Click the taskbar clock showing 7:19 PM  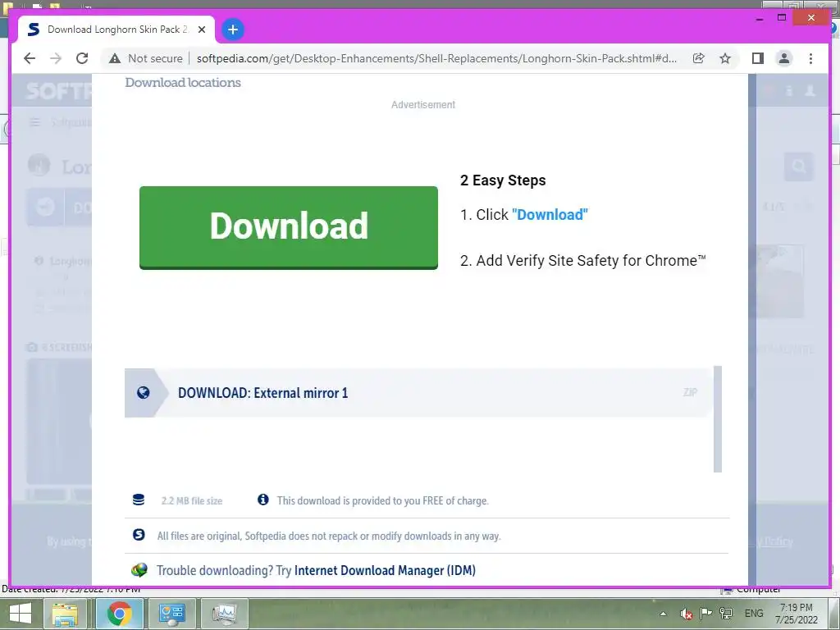click(796, 614)
